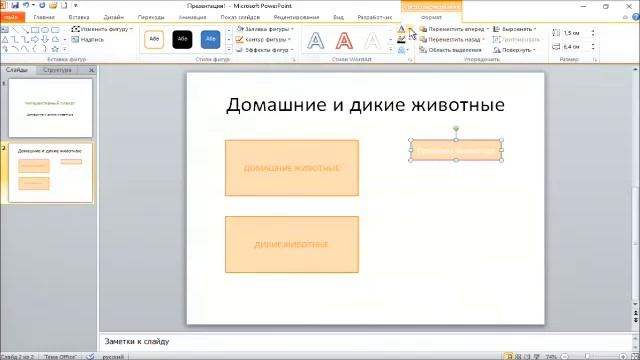Click the Save icon in quick access toolbar
Viewport: 640px width, 360px height.
click(x=15, y=5)
